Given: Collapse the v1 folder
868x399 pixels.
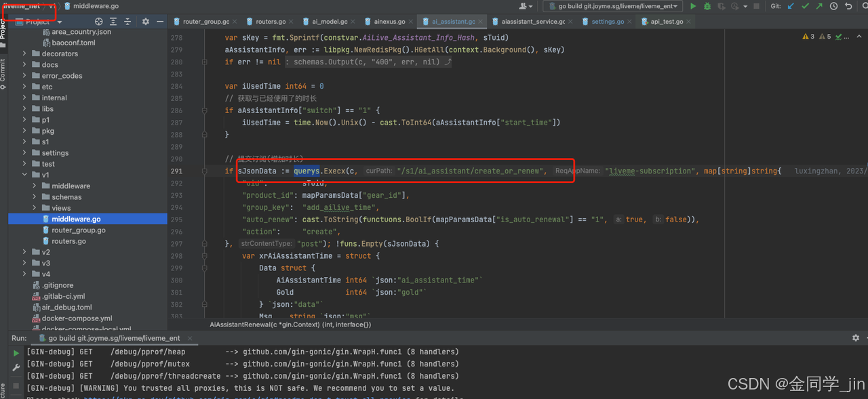Looking at the screenshot, I should point(25,175).
